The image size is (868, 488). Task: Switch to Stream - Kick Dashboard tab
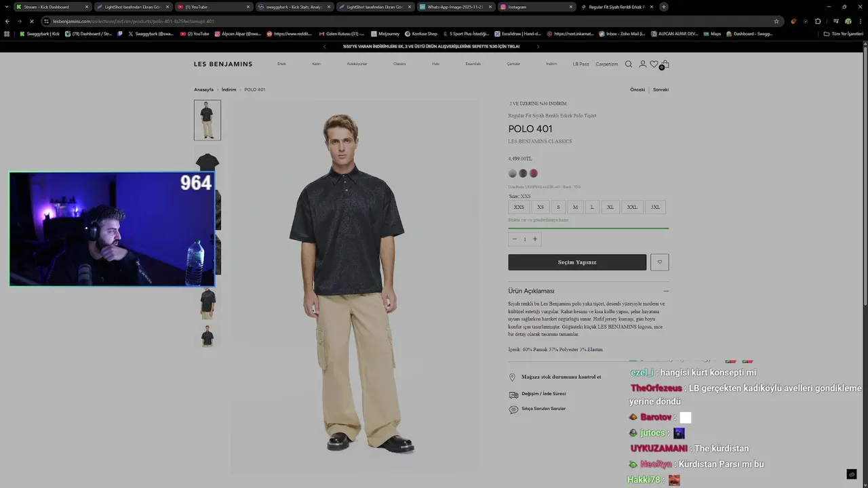point(52,7)
